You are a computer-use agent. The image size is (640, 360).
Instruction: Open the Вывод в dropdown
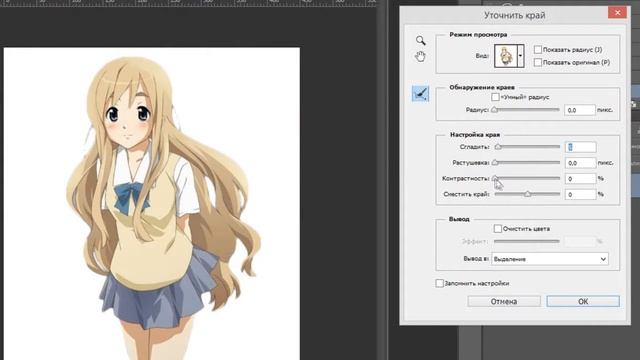click(x=549, y=259)
